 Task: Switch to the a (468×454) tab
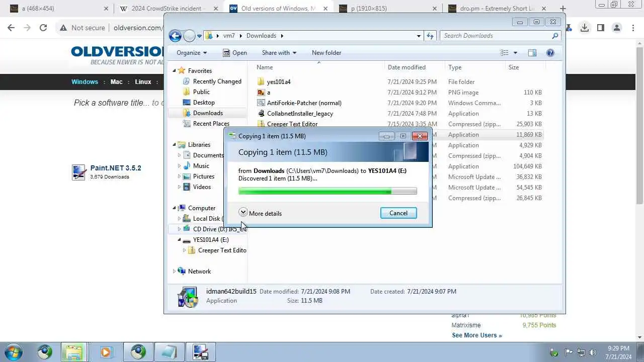point(59,9)
